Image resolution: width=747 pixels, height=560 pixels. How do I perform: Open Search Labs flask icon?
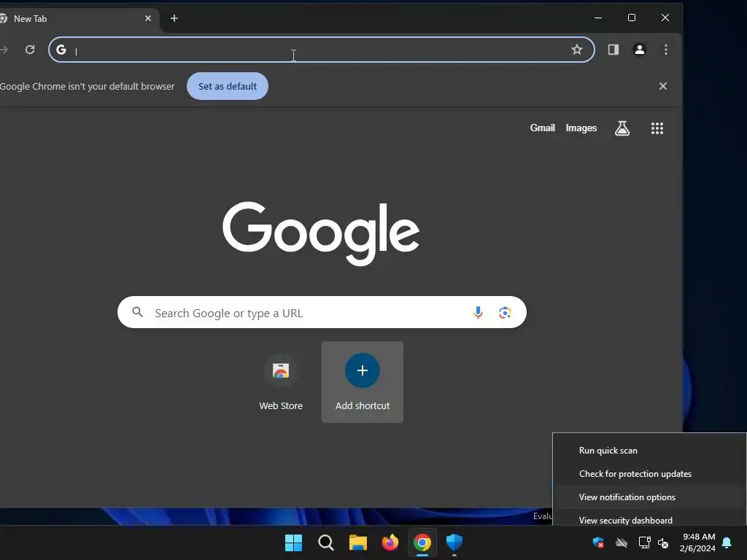coord(622,128)
